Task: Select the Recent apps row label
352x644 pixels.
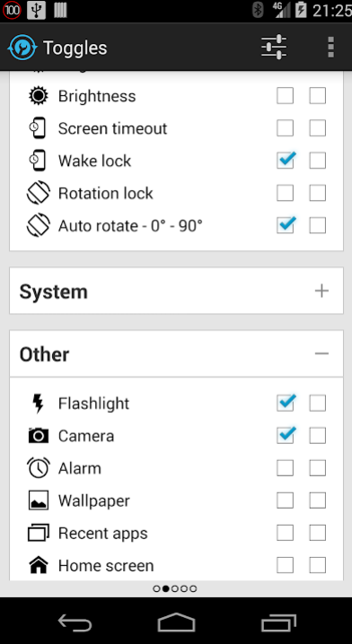Action: (x=102, y=534)
